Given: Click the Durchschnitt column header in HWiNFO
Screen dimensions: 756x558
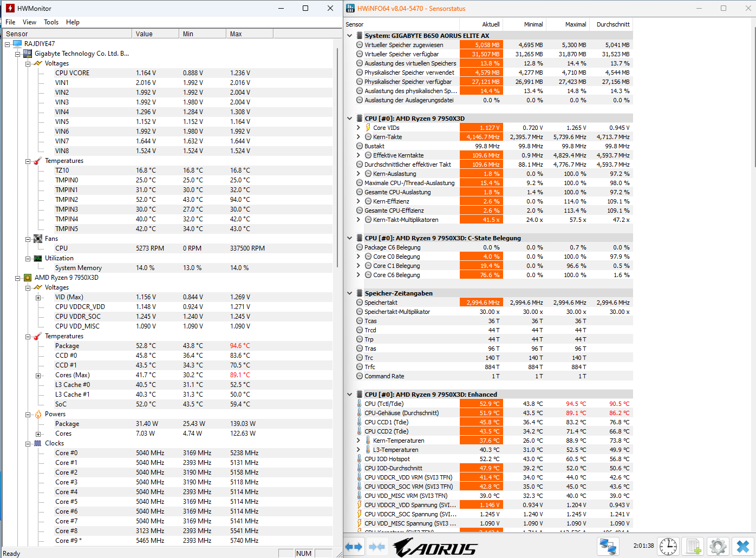Looking at the screenshot, I should [611, 24].
